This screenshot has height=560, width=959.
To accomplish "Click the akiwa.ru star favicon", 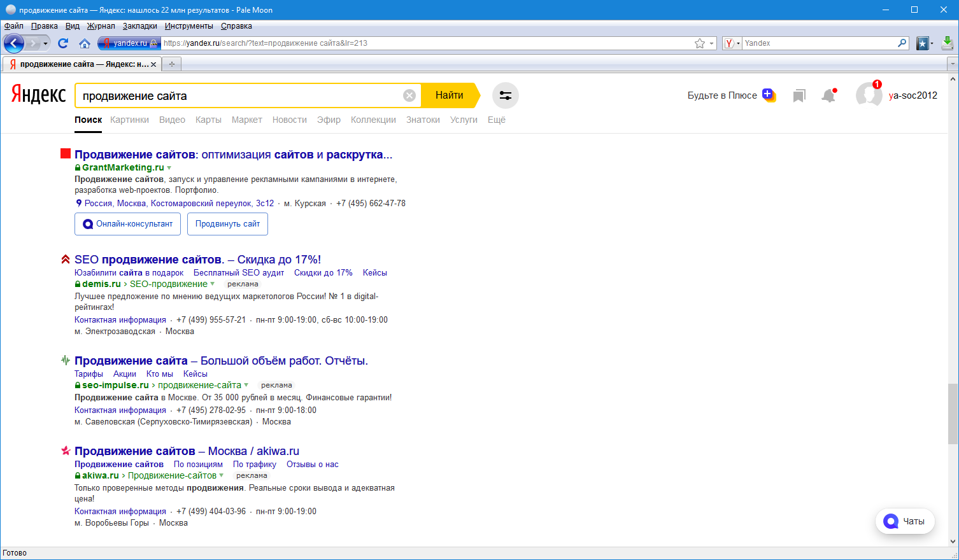I will point(66,451).
